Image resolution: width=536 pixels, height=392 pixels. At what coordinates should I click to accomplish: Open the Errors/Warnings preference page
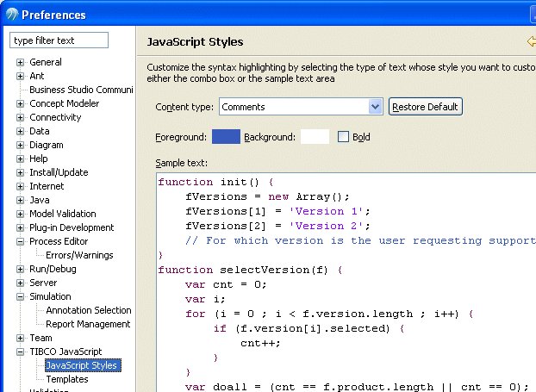coord(79,255)
